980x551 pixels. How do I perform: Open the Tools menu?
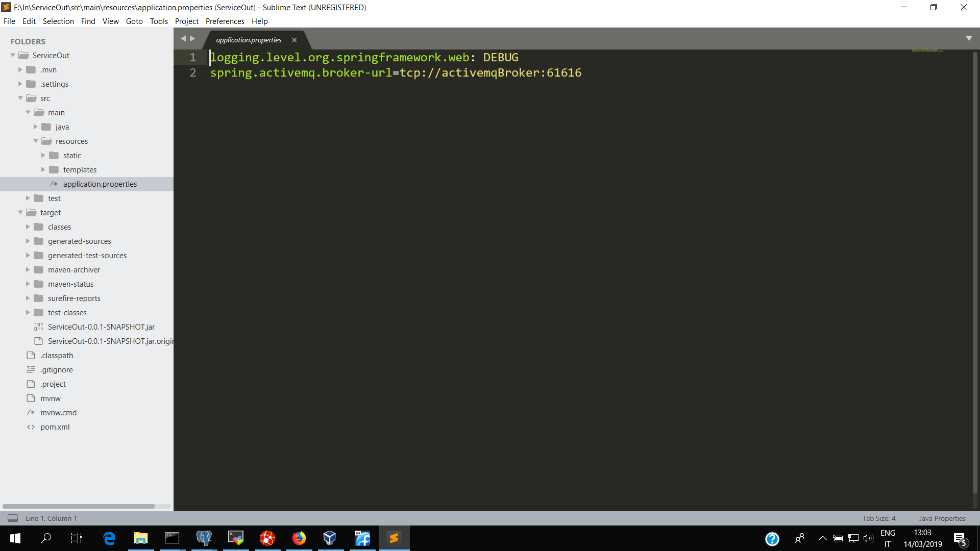pos(159,21)
